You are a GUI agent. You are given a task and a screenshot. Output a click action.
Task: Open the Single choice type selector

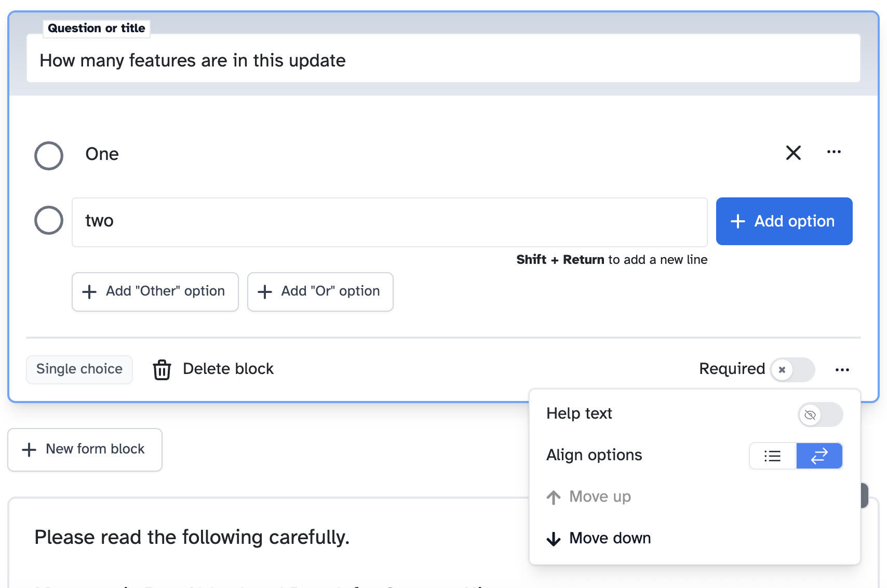(x=79, y=369)
